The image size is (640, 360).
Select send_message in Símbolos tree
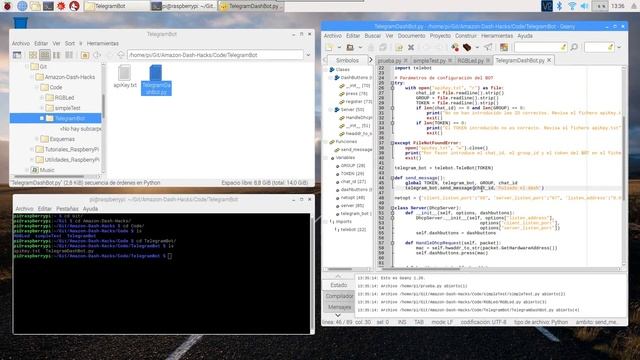point(356,150)
